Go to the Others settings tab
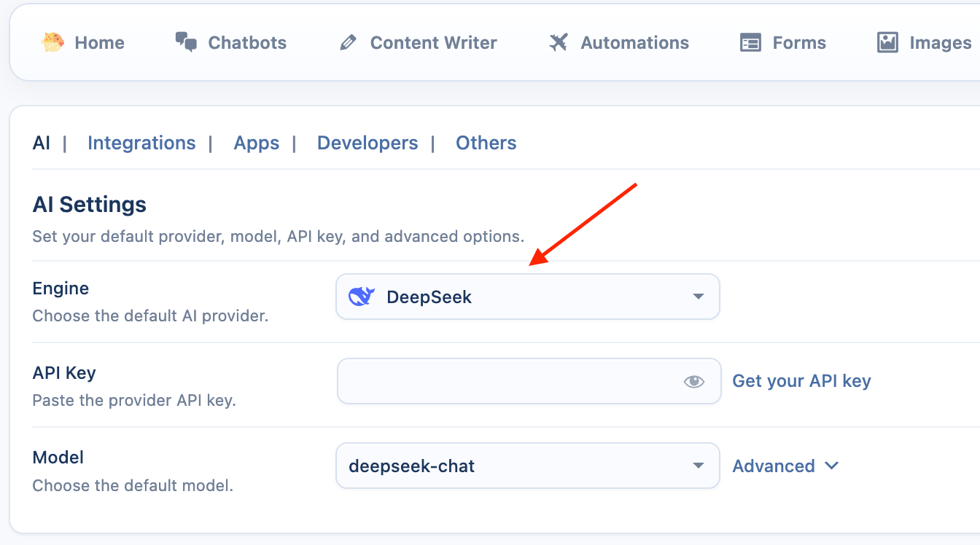Image resolution: width=980 pixels, height=545 pixels. tap(486, 143)
